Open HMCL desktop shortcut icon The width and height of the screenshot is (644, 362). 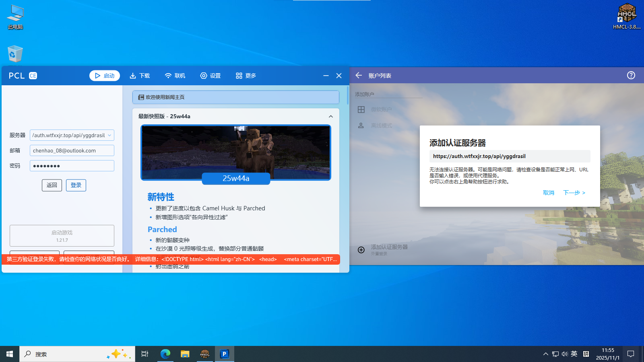click(x=626, y=16)
